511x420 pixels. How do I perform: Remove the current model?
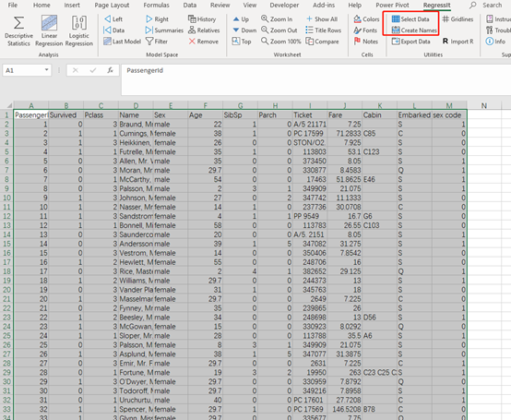coord(203,42)
